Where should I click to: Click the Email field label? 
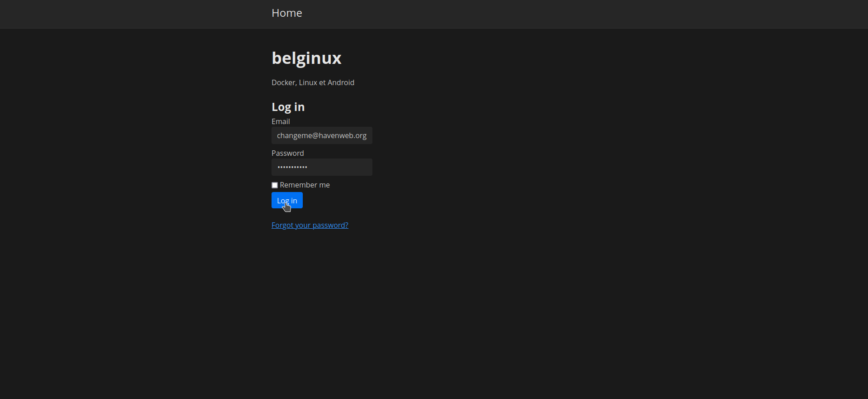[x=281, y=121]
